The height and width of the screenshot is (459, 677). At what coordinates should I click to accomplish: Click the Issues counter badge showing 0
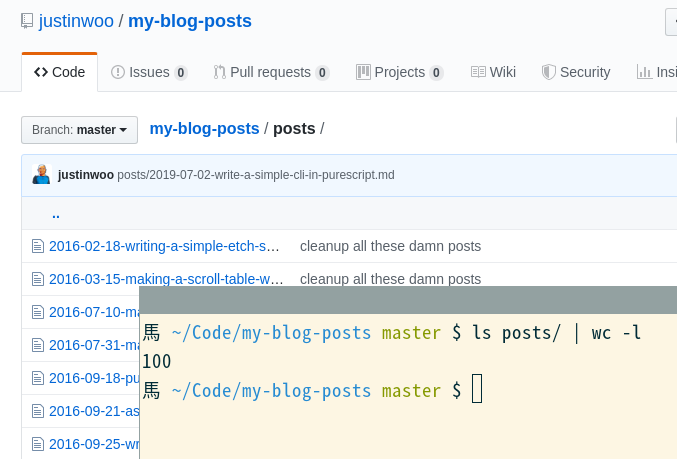click(x=181, y=73)
